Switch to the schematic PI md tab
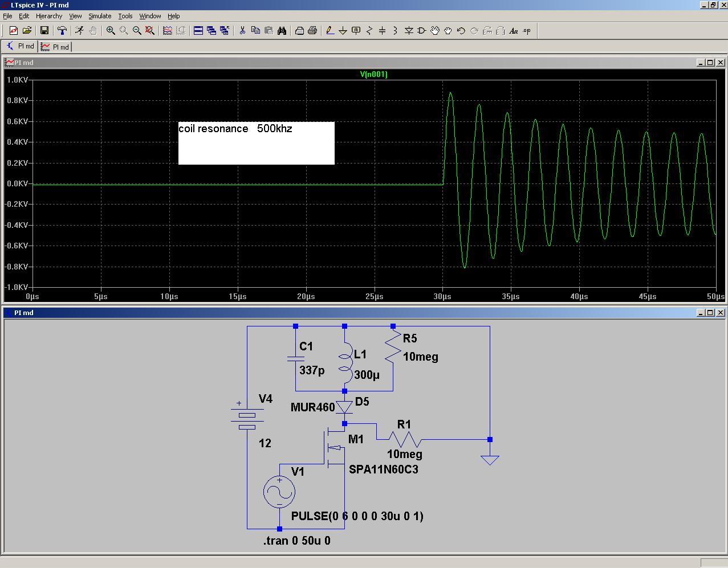The height and width of the screenshot is (568, 728). pos(21,47)
